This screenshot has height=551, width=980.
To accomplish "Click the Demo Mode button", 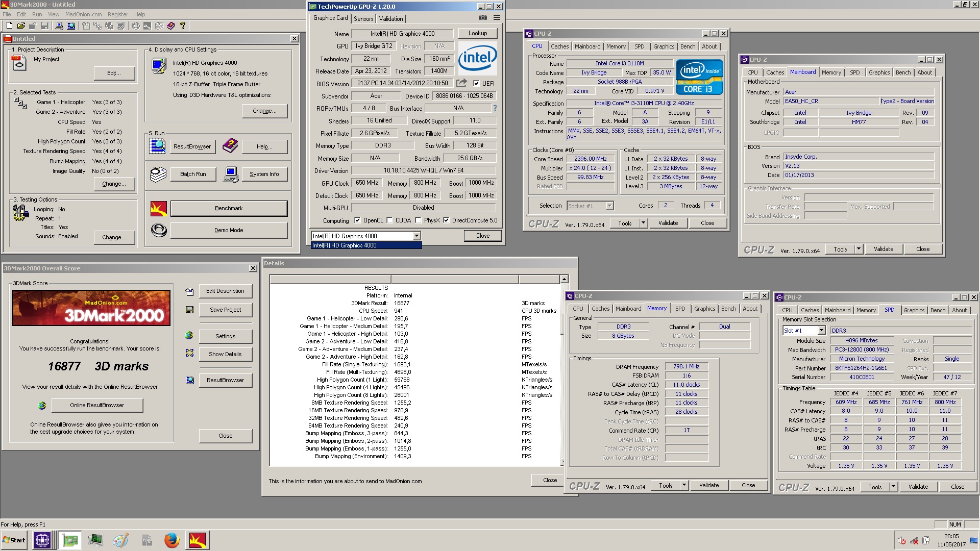I will coord(229,231).
